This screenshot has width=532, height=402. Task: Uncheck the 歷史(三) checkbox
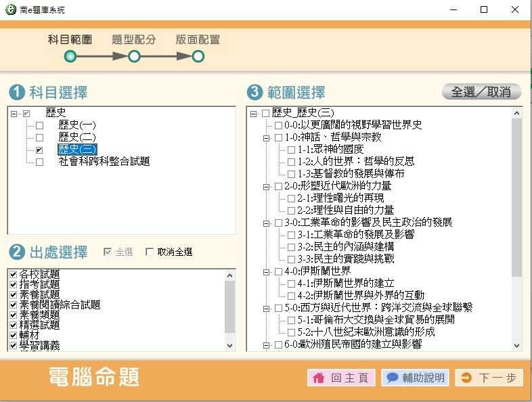(40, 150)
